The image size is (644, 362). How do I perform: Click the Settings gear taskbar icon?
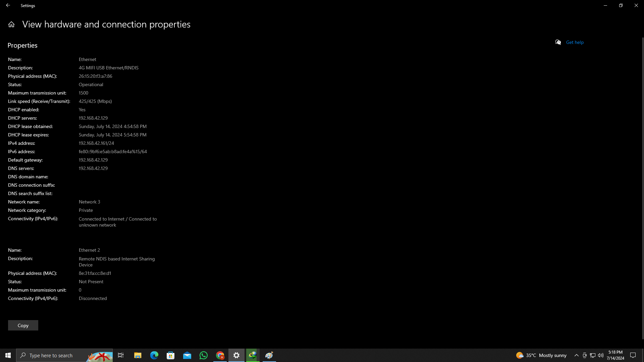[236, 355]
